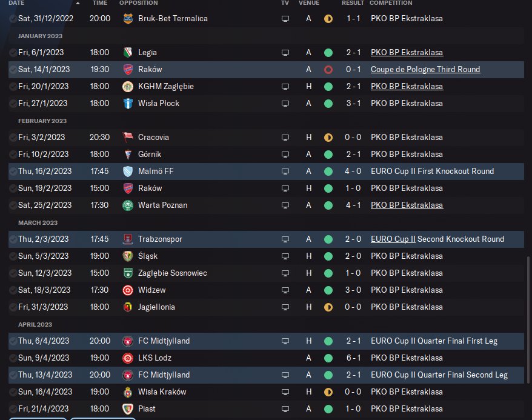
Task: Click the Trabzonspor club crest icon
Action: [x=127, y=239]
